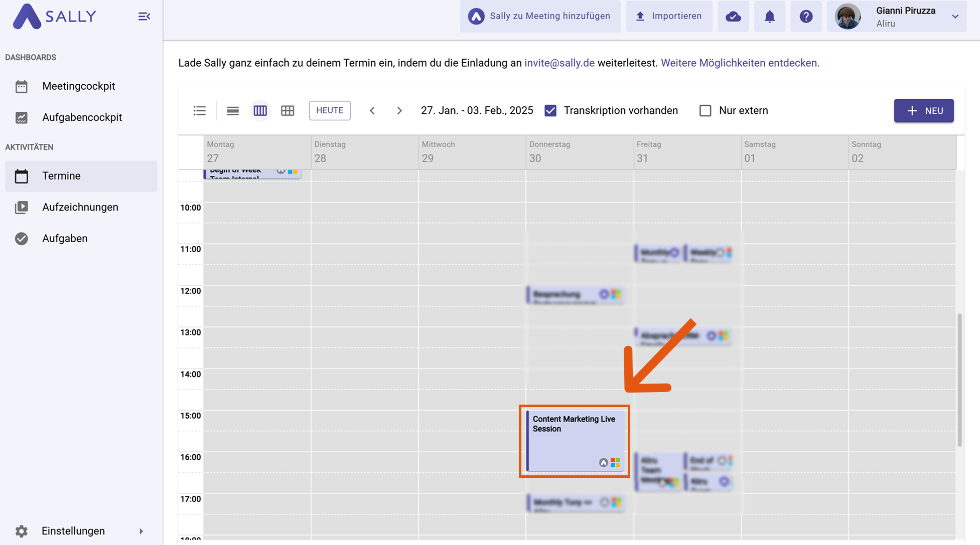Go to next week with right chevron

click(x=399, y=111)
